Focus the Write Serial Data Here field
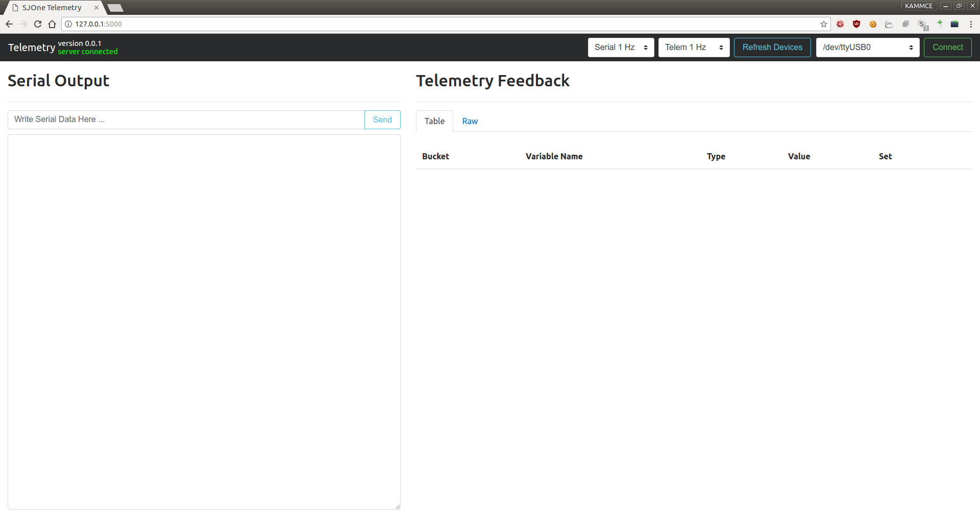Viewport: 980px width, 527px height. click(x=186, y=119)
